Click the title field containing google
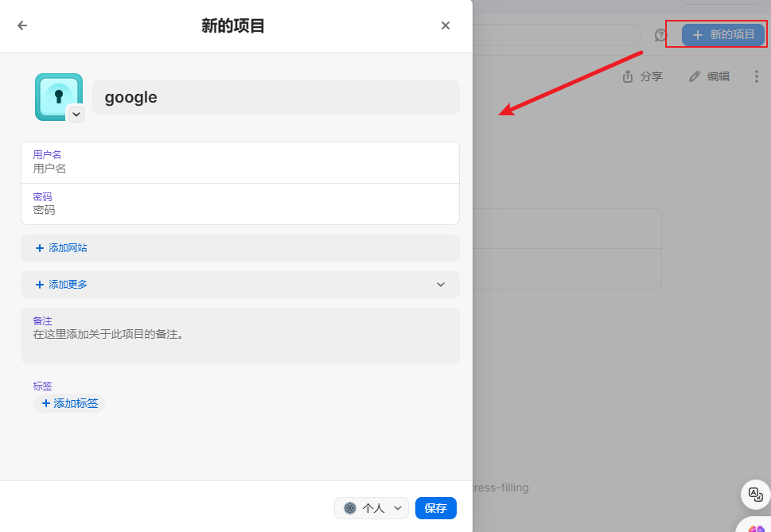This screenshot has width=771, height=532. (x=275, y=97)
